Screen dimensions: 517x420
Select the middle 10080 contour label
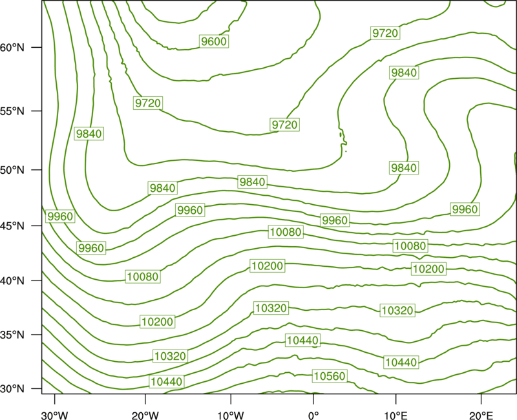[x=286, y=232]
